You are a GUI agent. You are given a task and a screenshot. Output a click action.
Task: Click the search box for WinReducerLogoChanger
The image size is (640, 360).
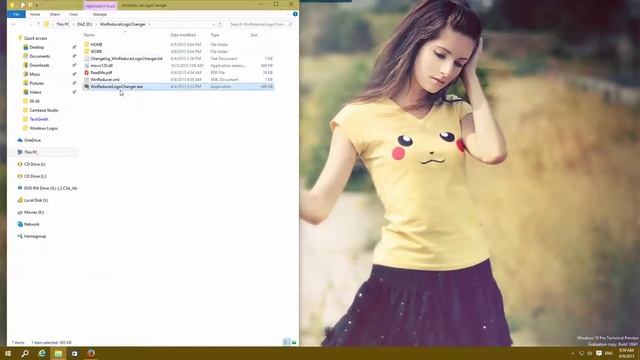coord(260,24)
